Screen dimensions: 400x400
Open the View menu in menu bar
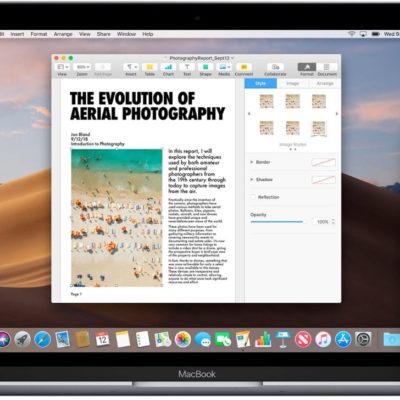[85, 34]
